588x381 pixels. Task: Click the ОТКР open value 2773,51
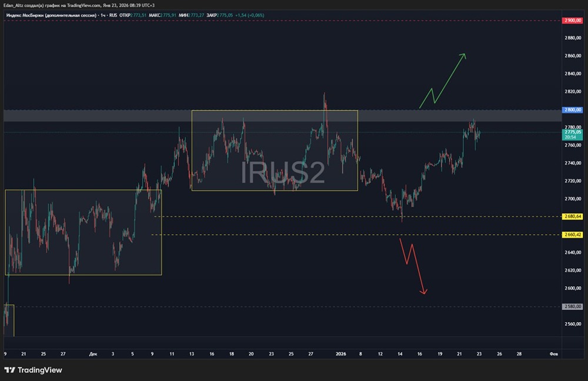[138, 15]
